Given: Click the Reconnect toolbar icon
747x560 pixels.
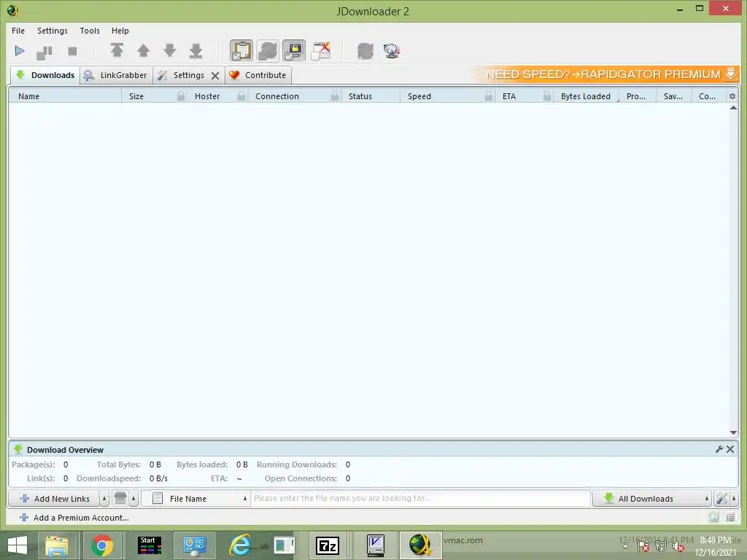Looking at the screenshot, I should click(365, 51).
